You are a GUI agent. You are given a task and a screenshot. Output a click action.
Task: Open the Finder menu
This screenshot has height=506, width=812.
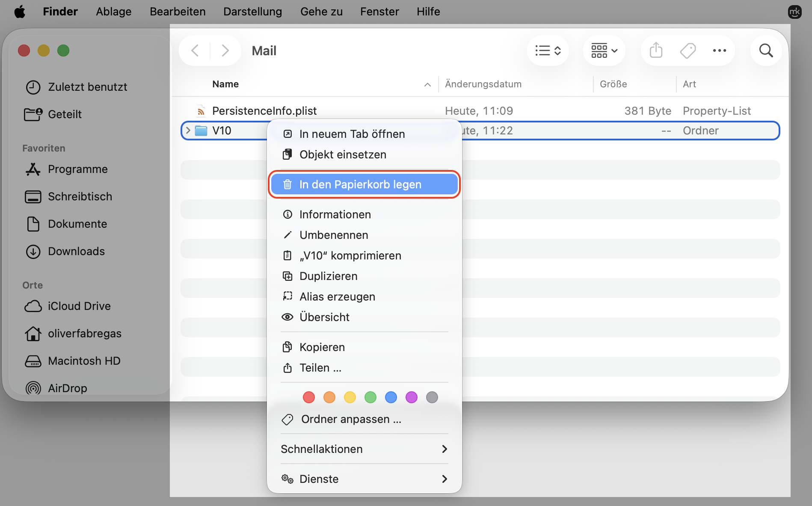[60, 12]
